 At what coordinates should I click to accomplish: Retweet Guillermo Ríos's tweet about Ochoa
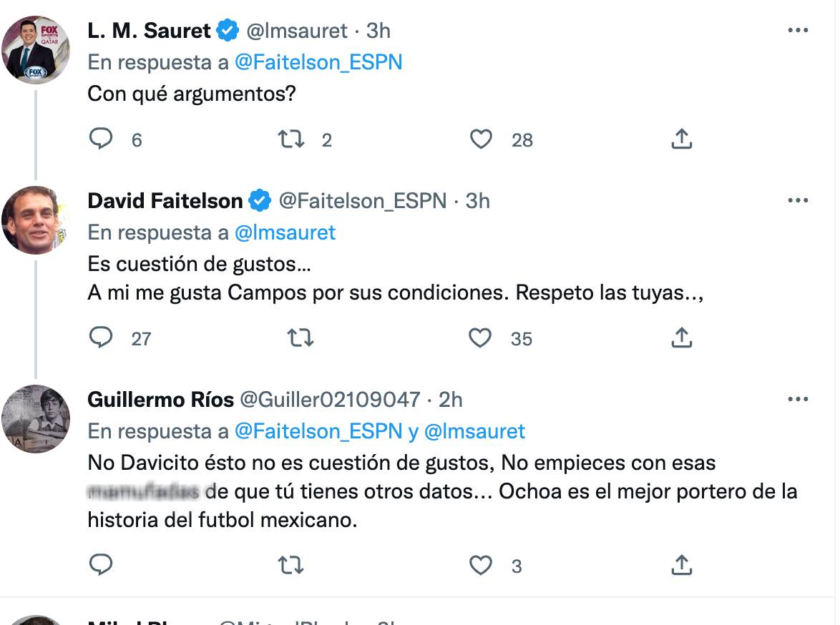click(290, 566)
